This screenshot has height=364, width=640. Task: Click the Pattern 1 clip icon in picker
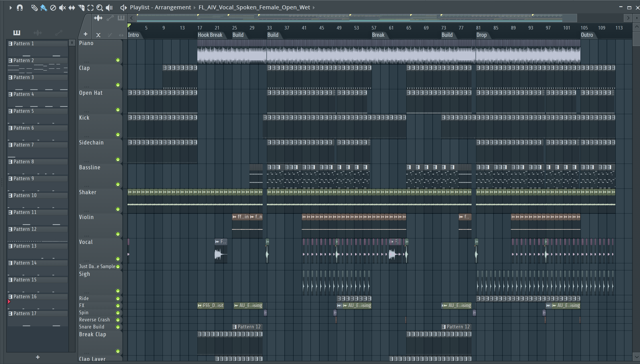tap(10, 44)
